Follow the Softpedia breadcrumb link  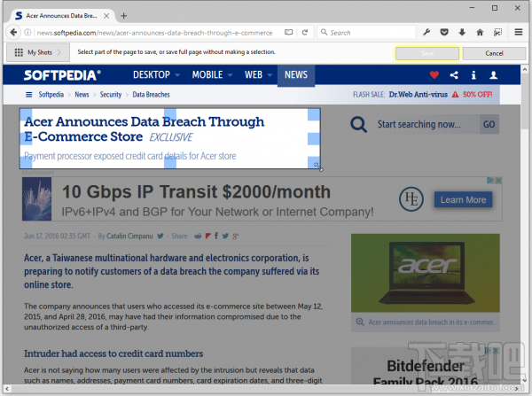click(x=51, y=95)
